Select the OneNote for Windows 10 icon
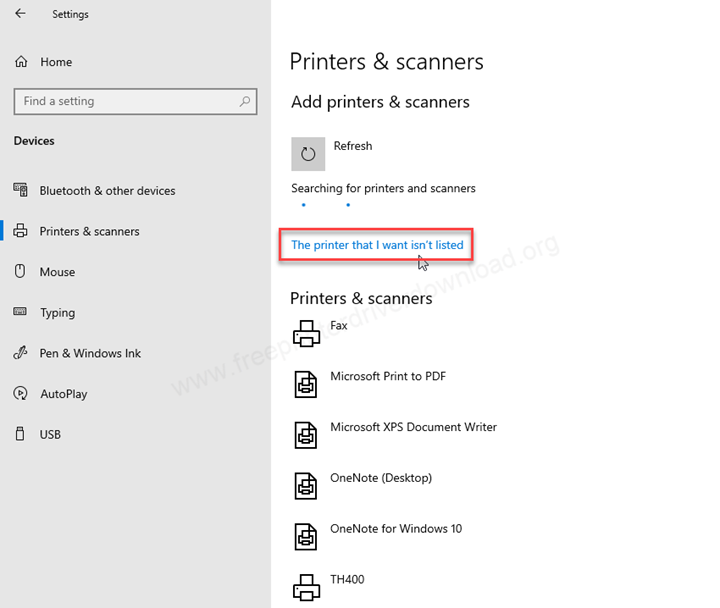 tap(305, 537)
